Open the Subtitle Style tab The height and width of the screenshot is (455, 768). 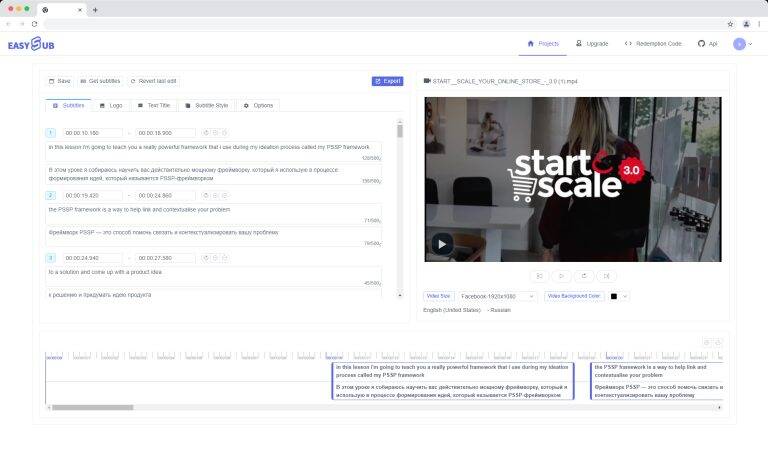tap(206, 105)
